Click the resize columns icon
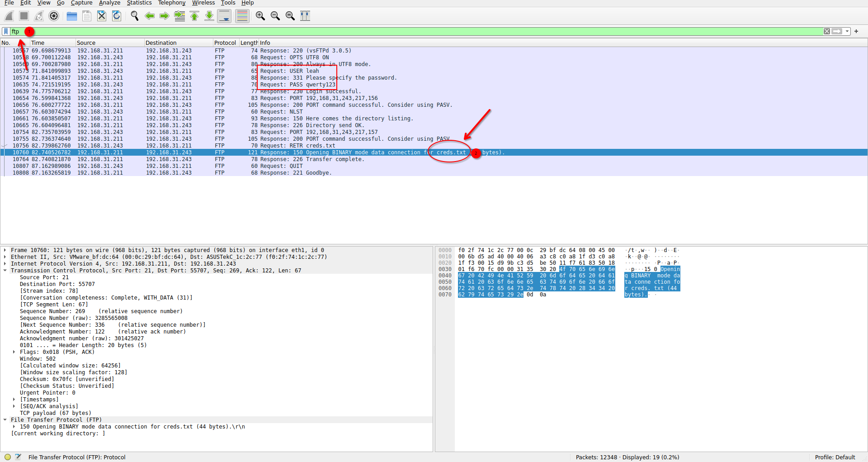Image resolution: width=868 pixels, height=462 pixels. pos(305,16)
